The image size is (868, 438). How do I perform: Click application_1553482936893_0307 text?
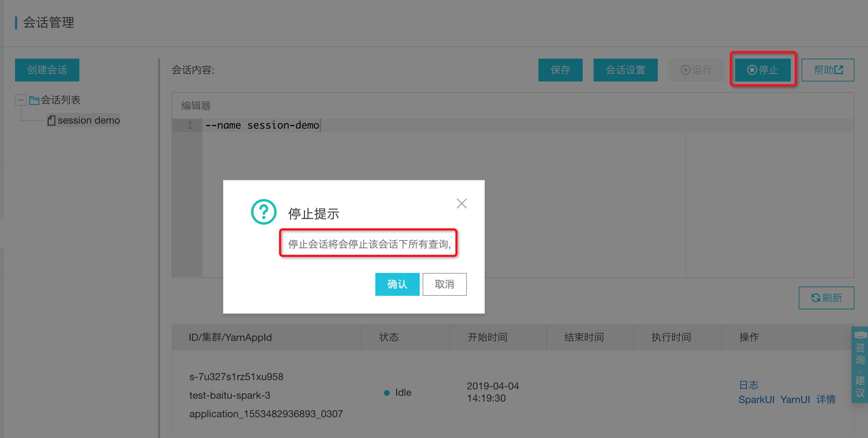(266, 414)
